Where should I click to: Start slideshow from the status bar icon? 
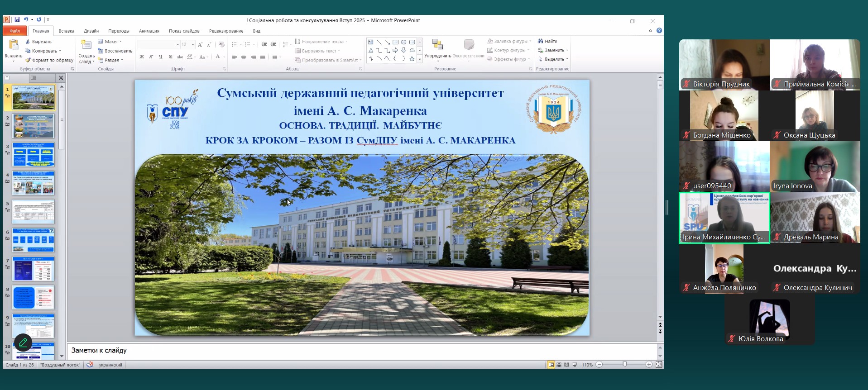tap(575, 365)
